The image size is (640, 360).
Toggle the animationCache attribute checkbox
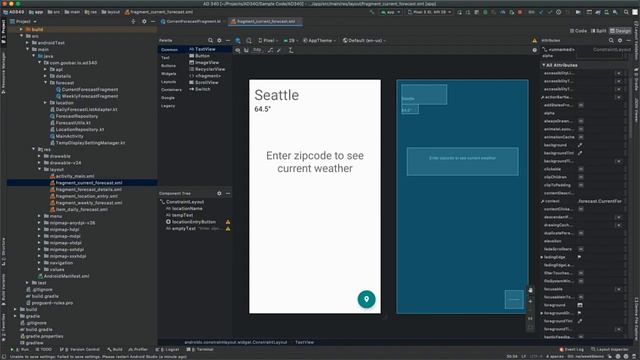(580, 137)
